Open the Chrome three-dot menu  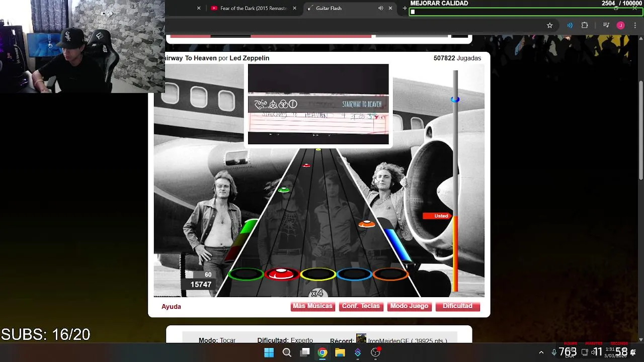tap(635, 25)
